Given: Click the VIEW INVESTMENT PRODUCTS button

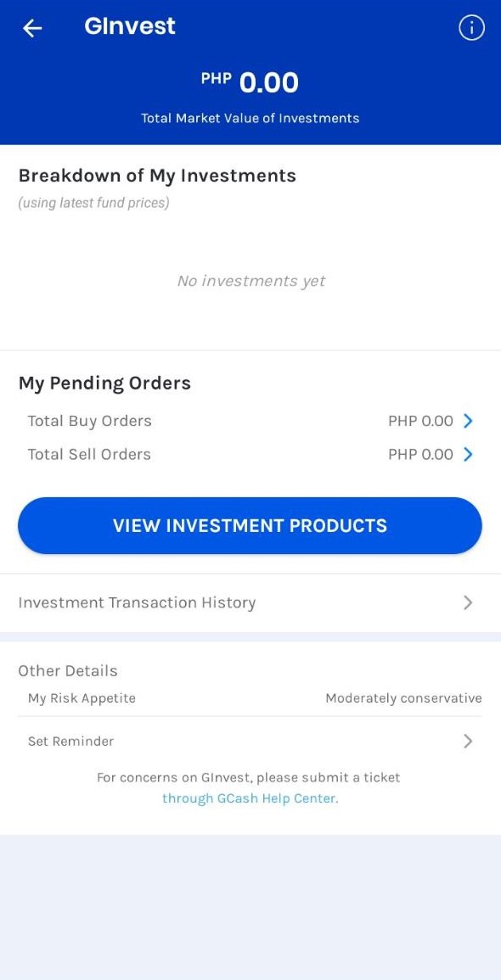Looking at the screenshot, I should coord(250,525).
